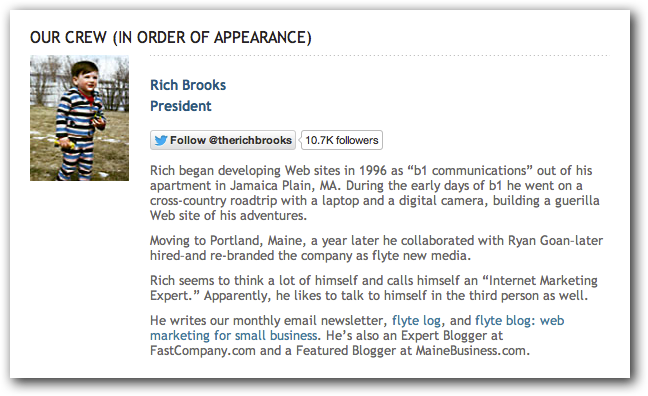Image resolution: width=648 pixels, height=396 pixels.
Task: Select the President title text
Action: pyautogui.click(x=181, y=106)
